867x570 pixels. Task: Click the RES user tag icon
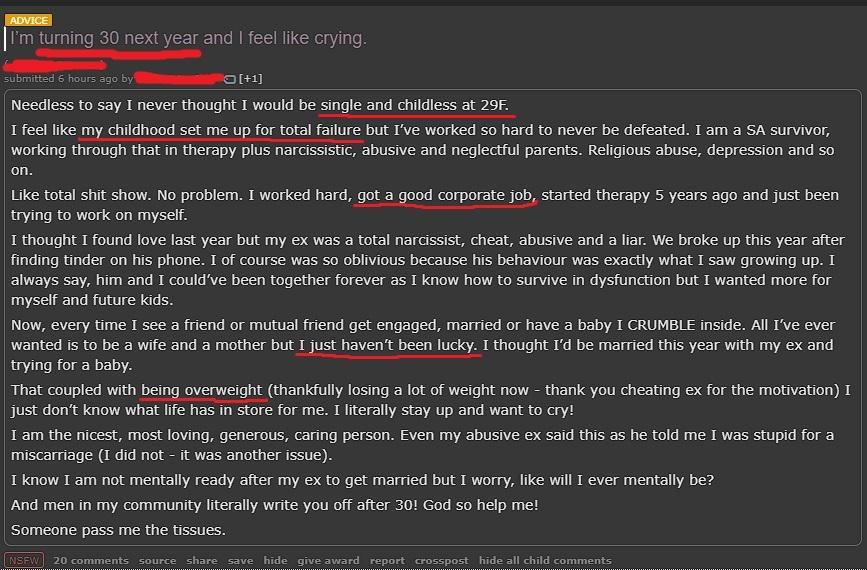[x=230, y=79]
